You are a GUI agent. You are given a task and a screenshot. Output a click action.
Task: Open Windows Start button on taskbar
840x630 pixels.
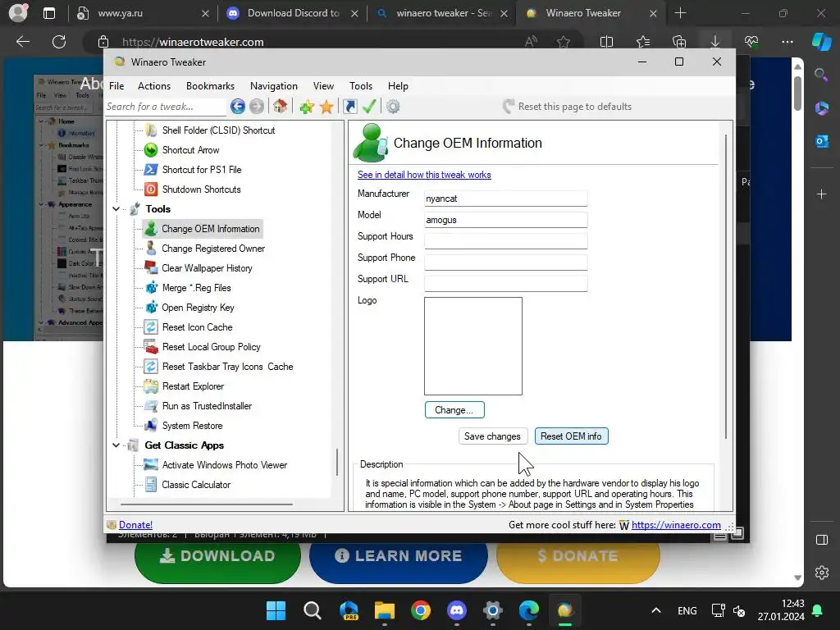[276, 610]
